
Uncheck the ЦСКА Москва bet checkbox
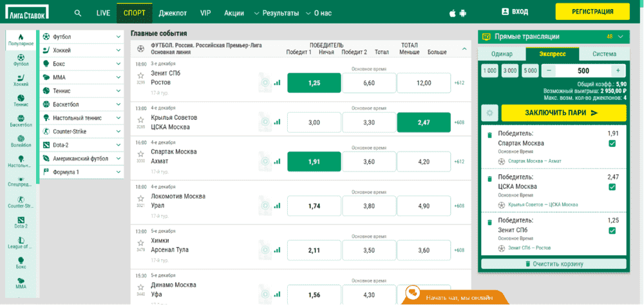tap(612, 187)
